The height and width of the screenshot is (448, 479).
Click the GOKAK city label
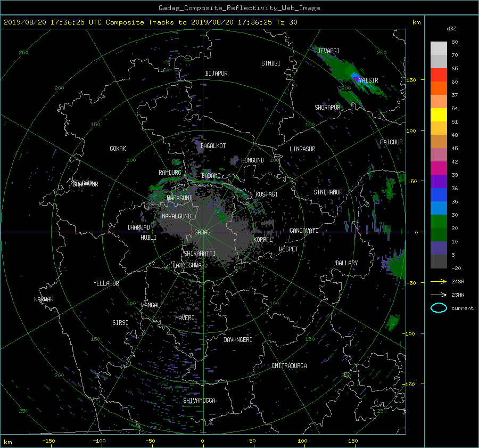point(118,149)
